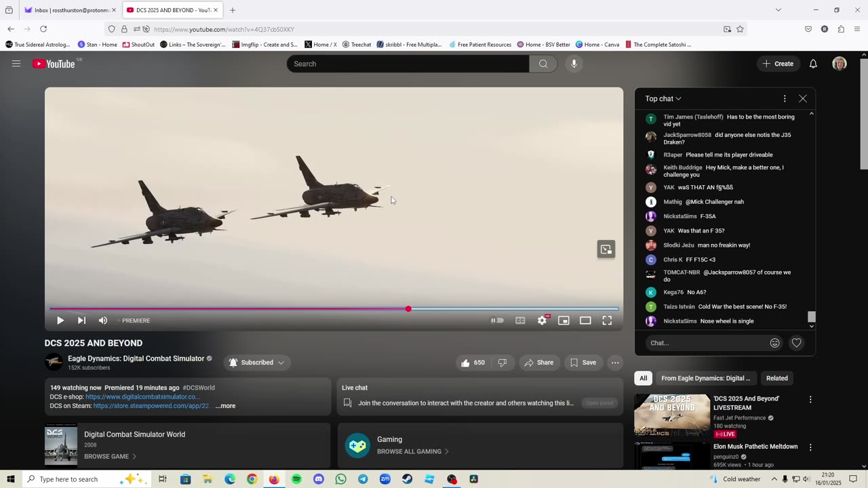Toggle theater mode
Screen dimensions: 868x488
point(585,321)
